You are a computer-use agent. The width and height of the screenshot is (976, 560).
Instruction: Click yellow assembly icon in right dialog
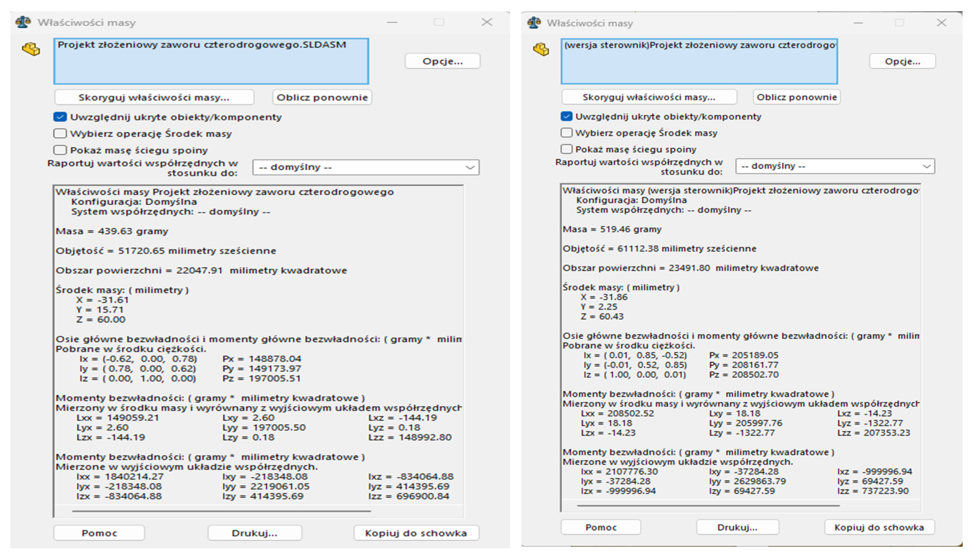(x=541, y=49)
